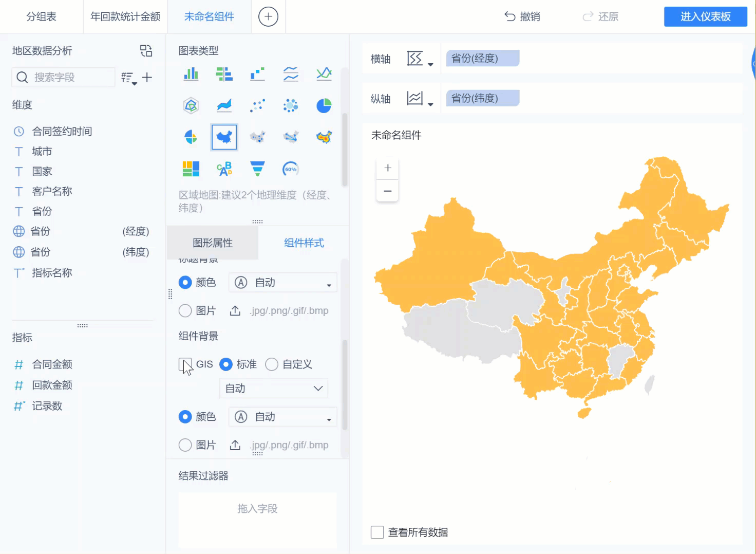Choose the crossing line chart icon
This screenshot has width=756, height=554.
[324, 74]
